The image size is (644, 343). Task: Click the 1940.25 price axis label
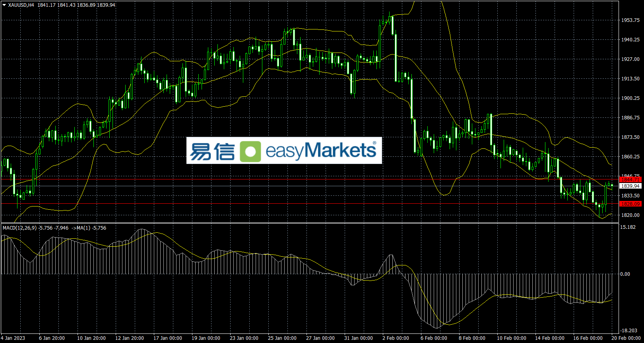[x=630, y=40]
